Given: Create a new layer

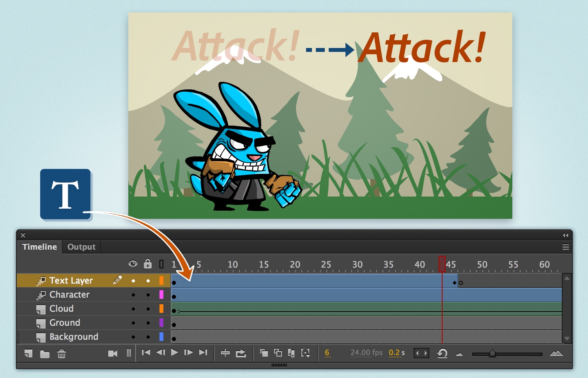Looking at the screenshot, I should (x=28, y=353).
